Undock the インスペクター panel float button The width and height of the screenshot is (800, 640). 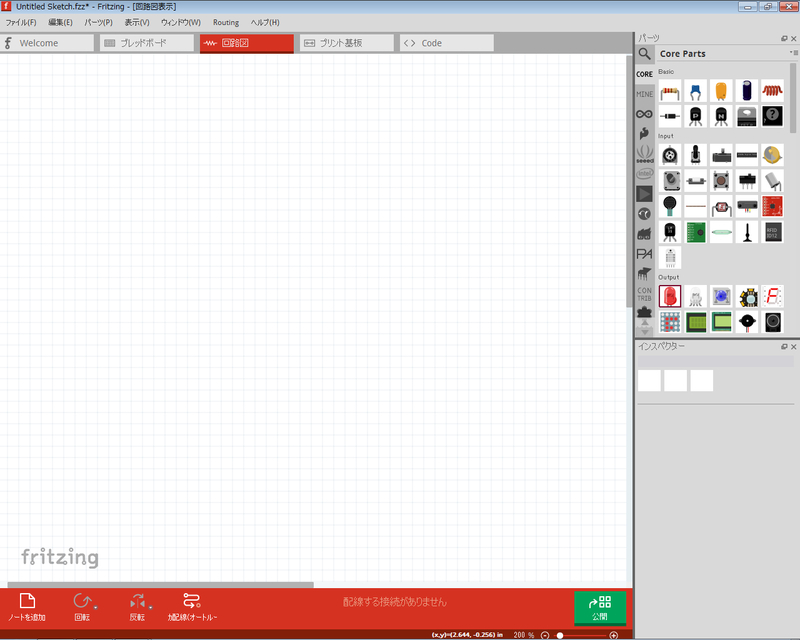pyautogui.click(x=784, y=347)
